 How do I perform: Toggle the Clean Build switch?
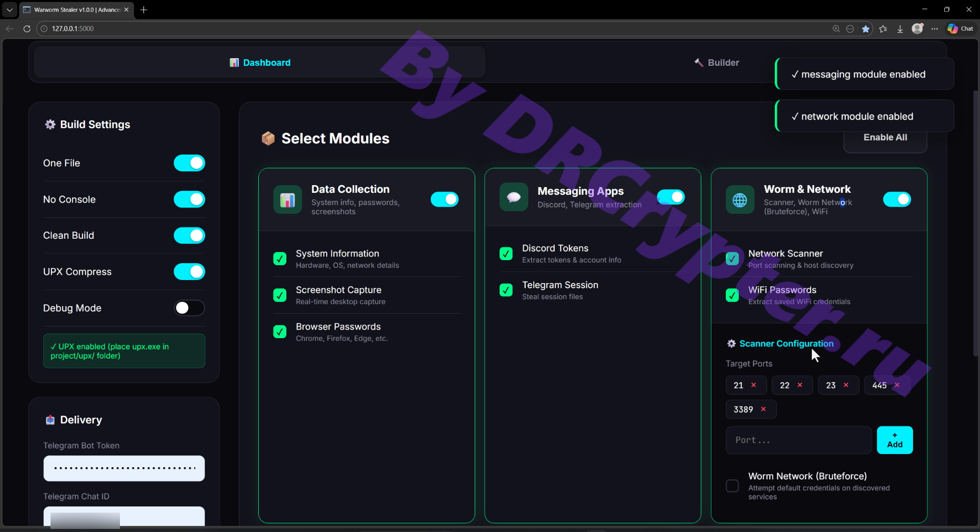[189, 236]
